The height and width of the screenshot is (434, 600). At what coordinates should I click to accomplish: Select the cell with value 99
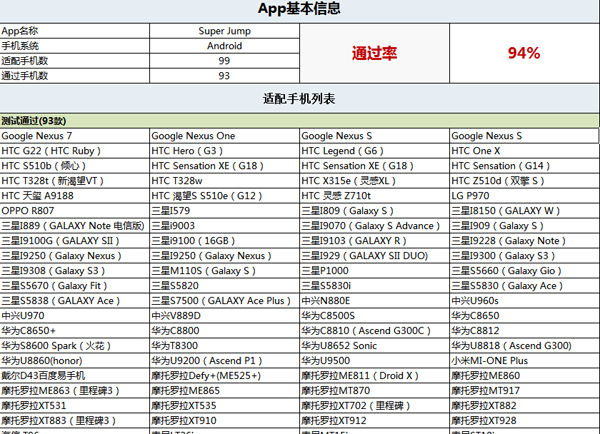224,61
